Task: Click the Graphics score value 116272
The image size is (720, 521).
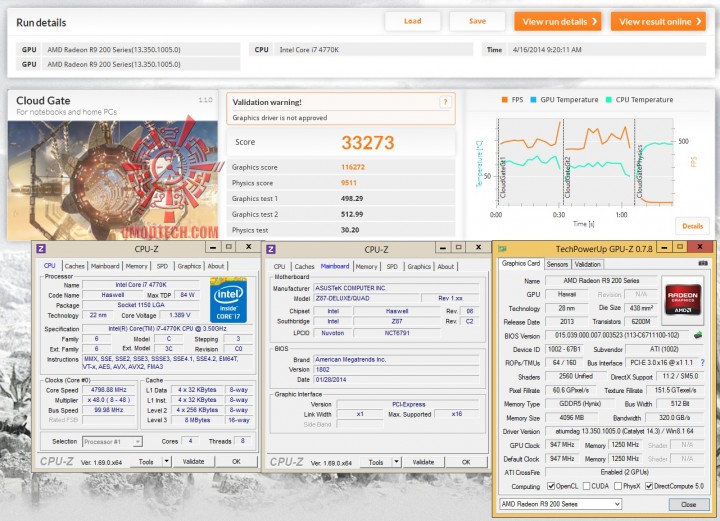Action: pyautogui.click(x=353, y=167)
